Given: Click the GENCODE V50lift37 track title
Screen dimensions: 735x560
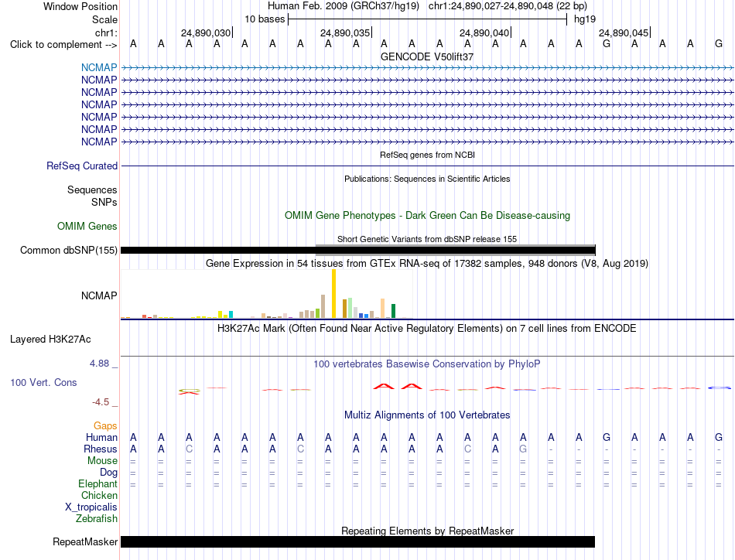Looking at the screenshot, I should pos(427,56).
